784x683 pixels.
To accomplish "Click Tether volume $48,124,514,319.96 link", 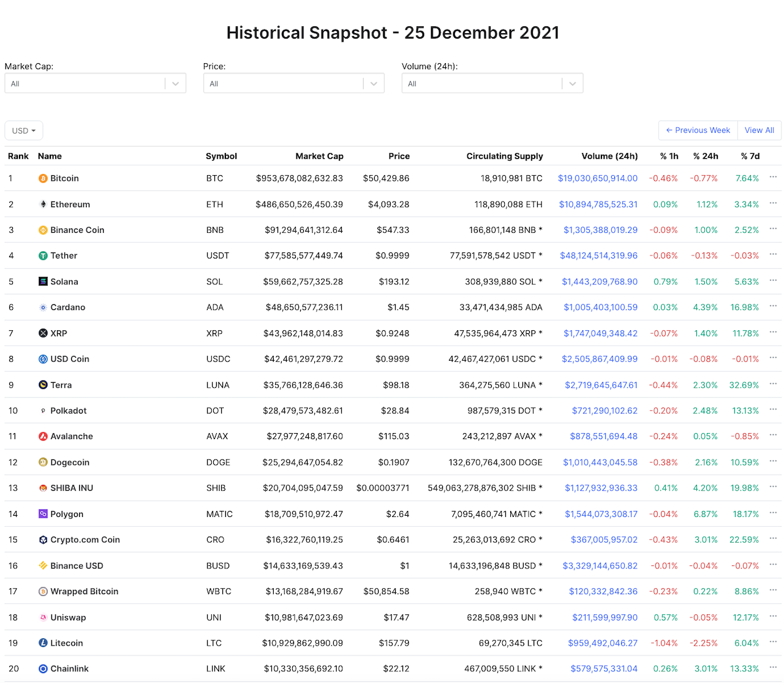I will (x=598, y=256).
